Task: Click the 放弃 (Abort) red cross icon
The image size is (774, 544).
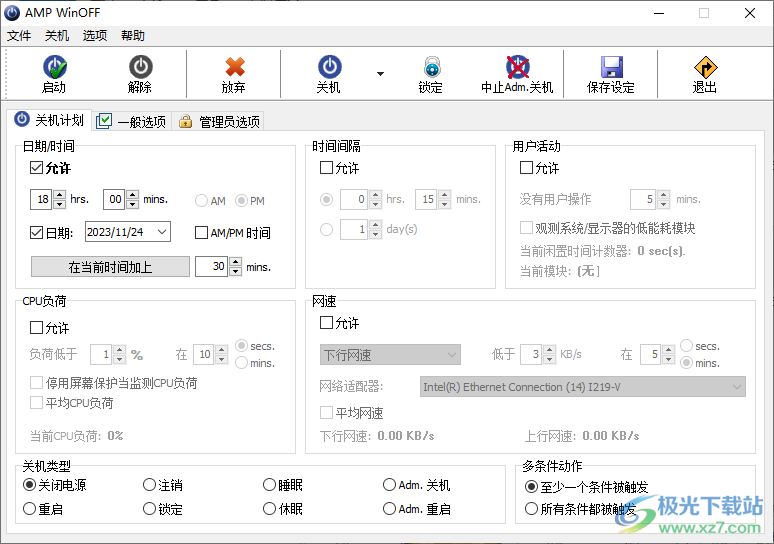Action: [234, 67]
